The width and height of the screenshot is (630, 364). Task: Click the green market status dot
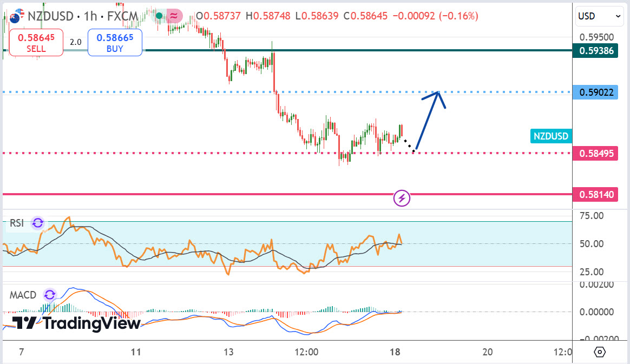pos(159,16)
